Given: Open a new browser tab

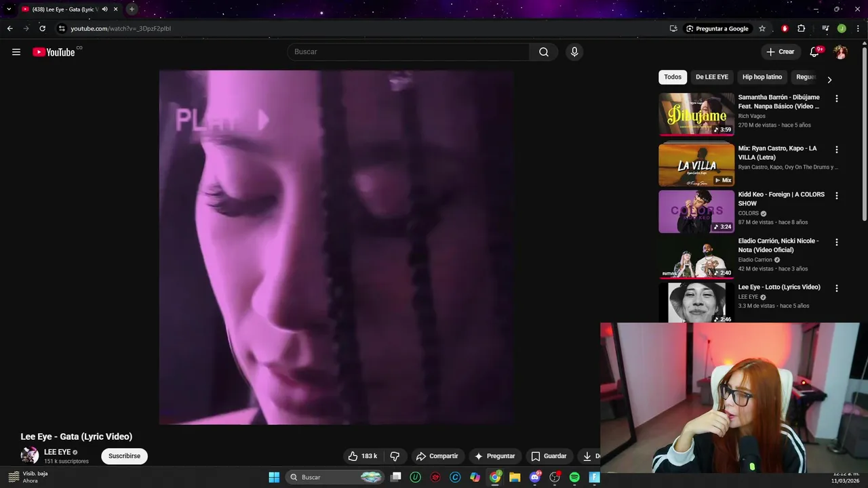Looking at the screenshot, I should (132, 9).
